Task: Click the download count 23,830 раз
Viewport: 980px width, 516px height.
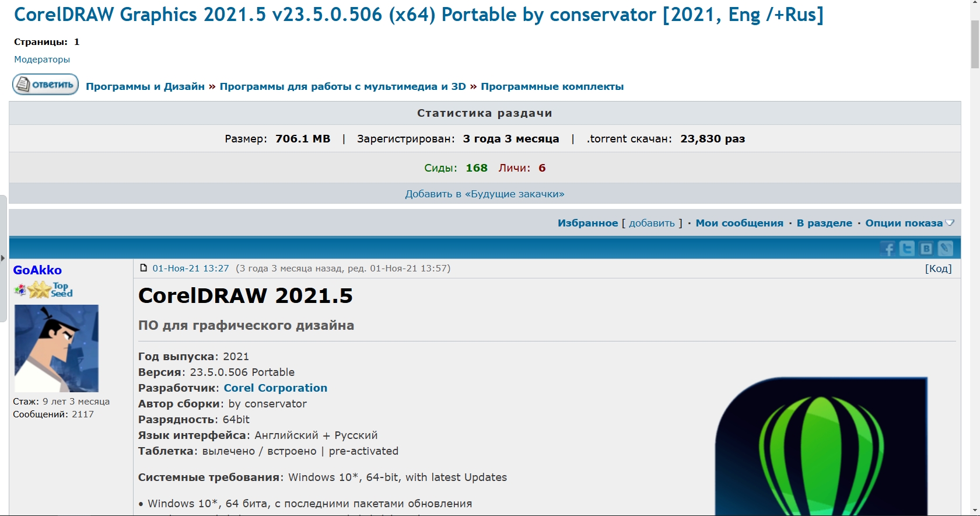Action: (713, 139)
